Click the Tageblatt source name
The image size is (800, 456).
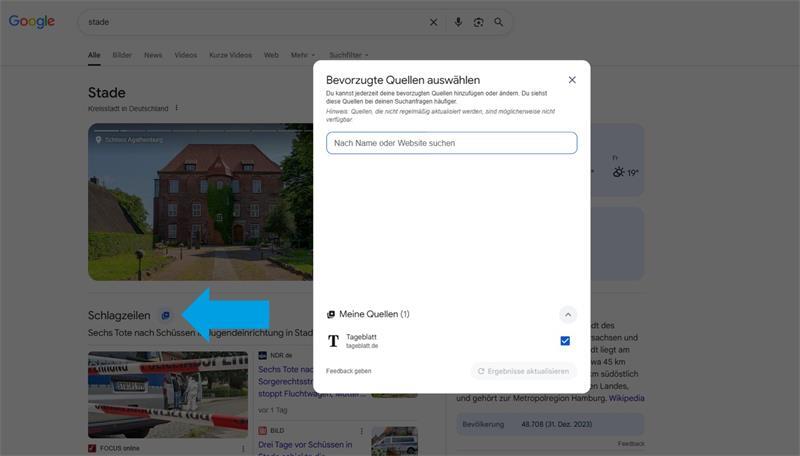(361, 337)
